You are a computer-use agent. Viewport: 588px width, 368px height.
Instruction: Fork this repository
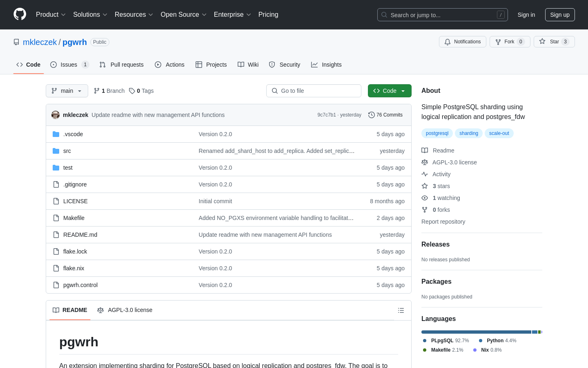pos(510,42)
